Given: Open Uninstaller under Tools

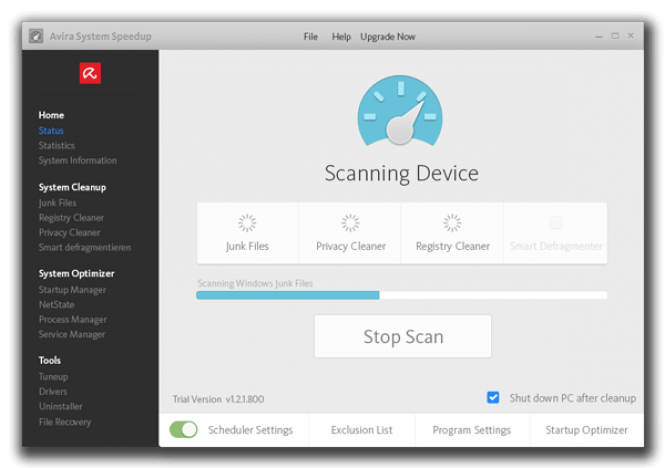Looking at the screenshot, I should click(61, 406).
